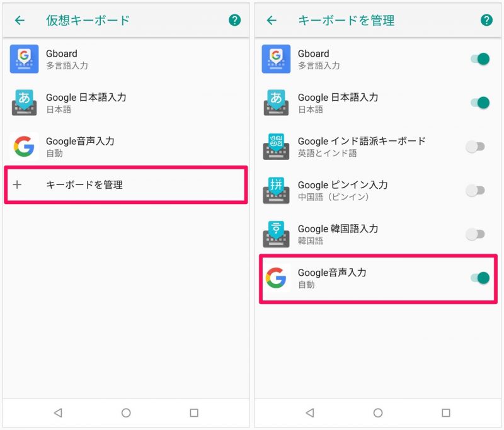
Task: Tap Google インド語派キーボード icon
Action: coord(276,147)
